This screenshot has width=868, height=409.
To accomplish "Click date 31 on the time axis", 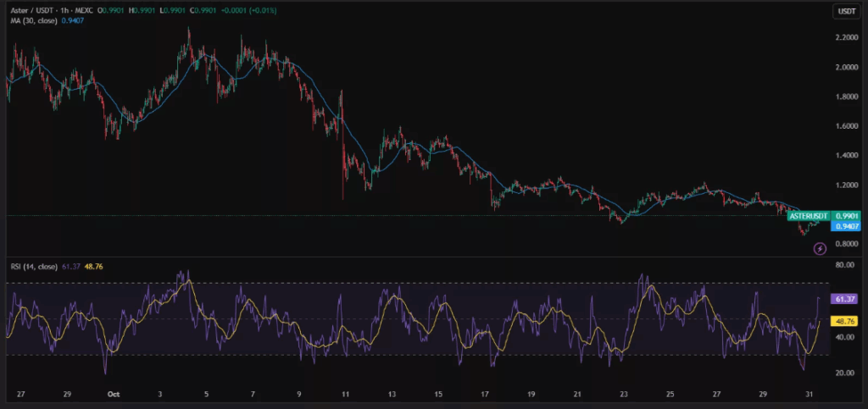I will (x=812, y=395).
